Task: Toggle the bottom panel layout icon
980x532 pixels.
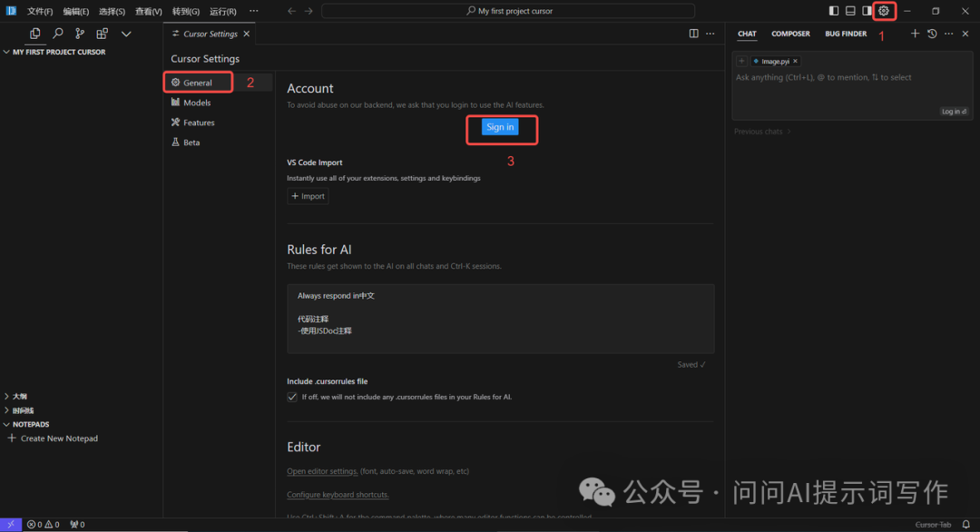Action: pos(850,11)
